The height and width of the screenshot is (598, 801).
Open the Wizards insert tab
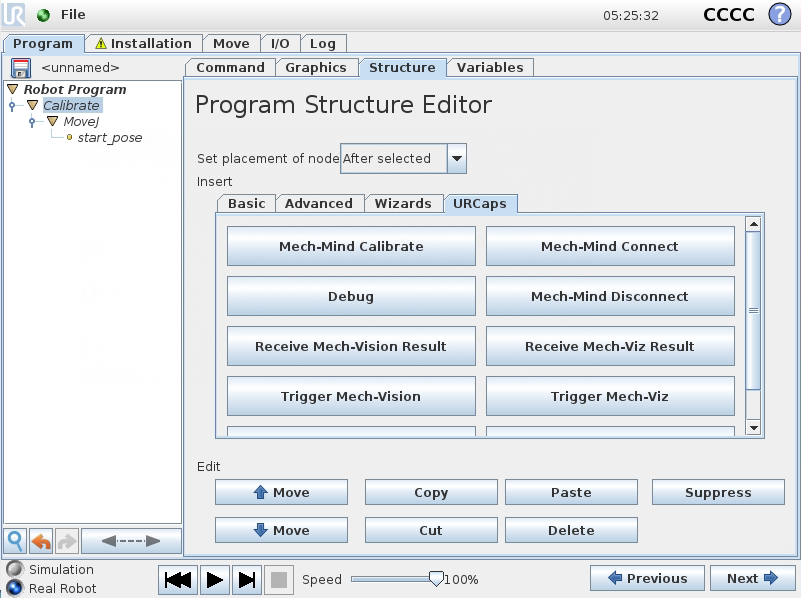[x=403, y=203]
